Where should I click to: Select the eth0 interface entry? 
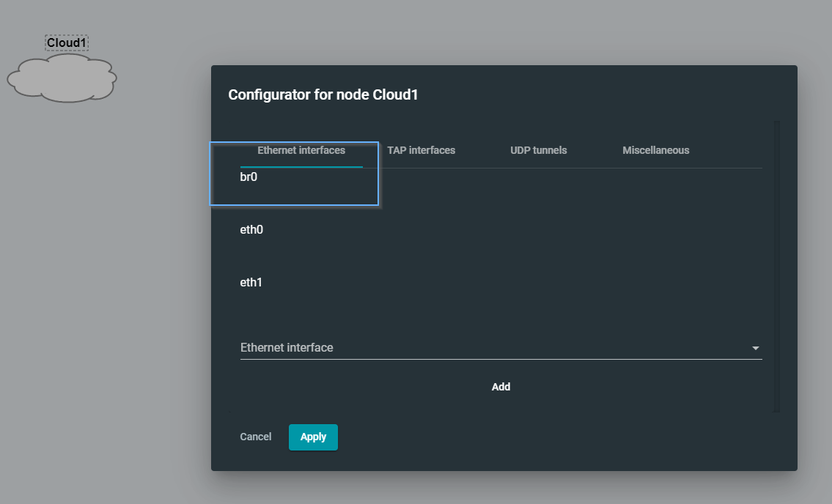[x=251, y=230]
